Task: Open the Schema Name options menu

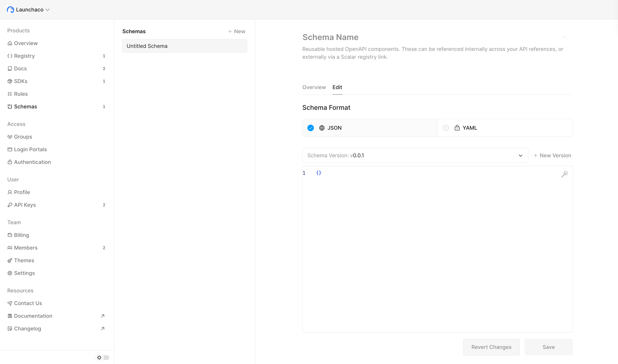Action: 565,37
